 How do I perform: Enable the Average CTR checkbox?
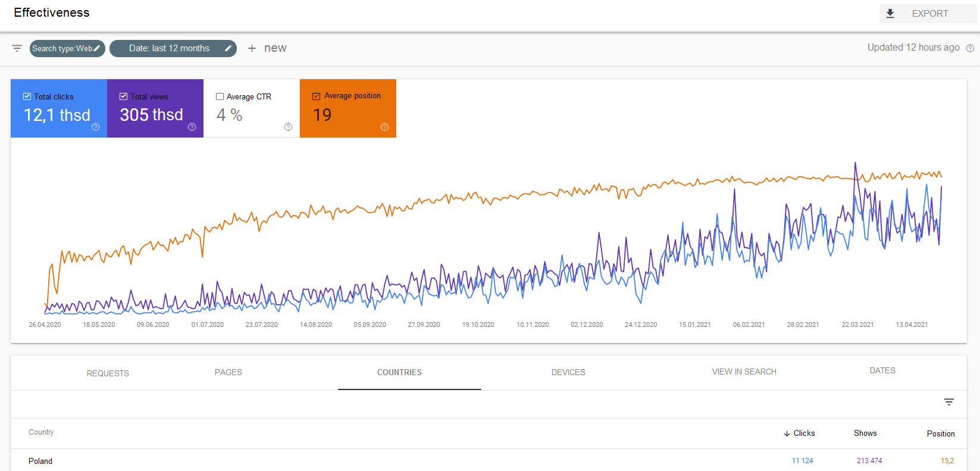point(220,96)
